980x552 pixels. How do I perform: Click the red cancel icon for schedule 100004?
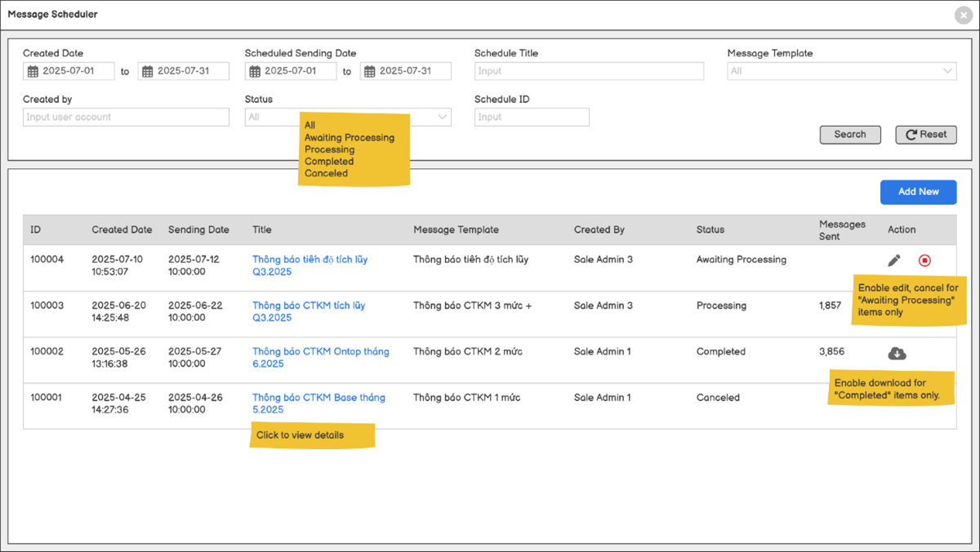[x=924, y=260]
